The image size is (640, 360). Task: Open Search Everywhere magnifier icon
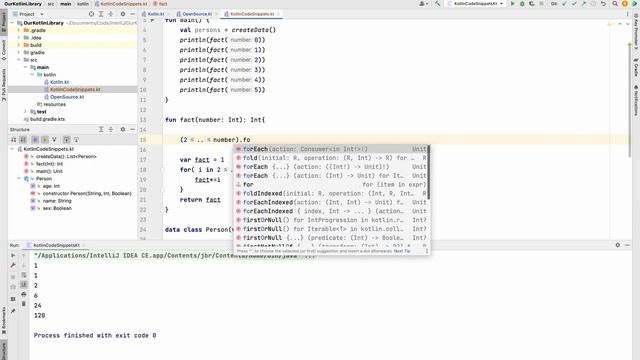(x=615, y=4)
